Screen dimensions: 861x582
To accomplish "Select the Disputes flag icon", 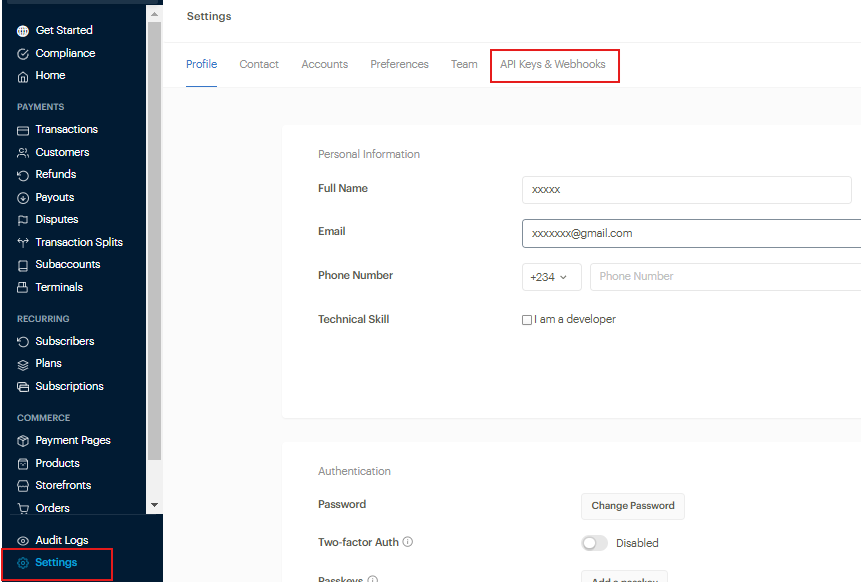I will (23, 220).
